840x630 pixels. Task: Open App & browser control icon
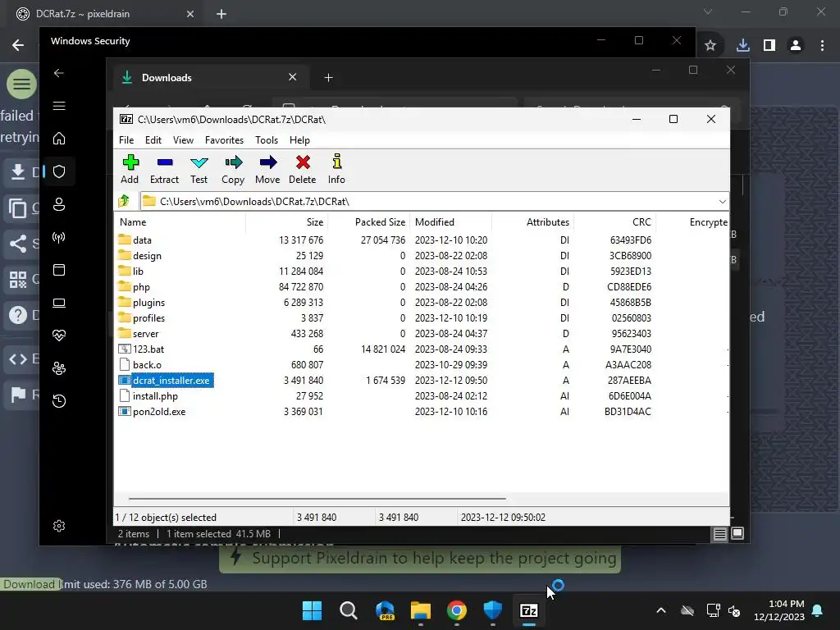click(59, 269)
